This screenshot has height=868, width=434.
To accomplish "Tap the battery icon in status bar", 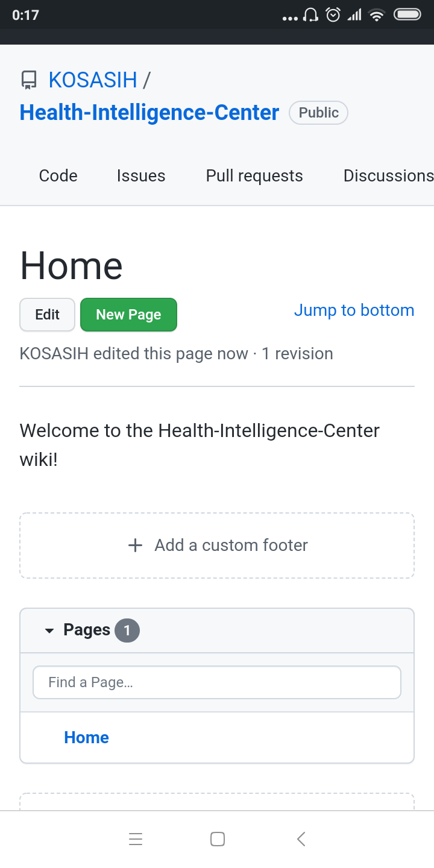I will 407,15.
